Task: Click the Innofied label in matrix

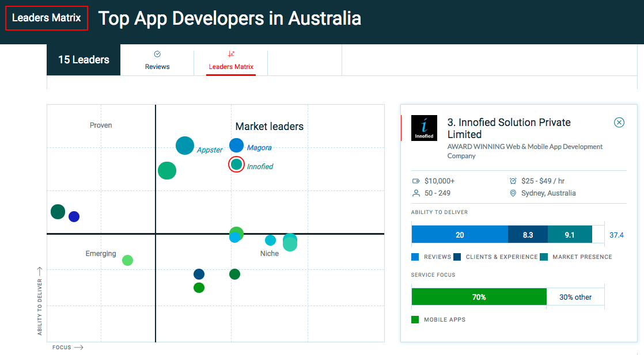Action: 260,167
